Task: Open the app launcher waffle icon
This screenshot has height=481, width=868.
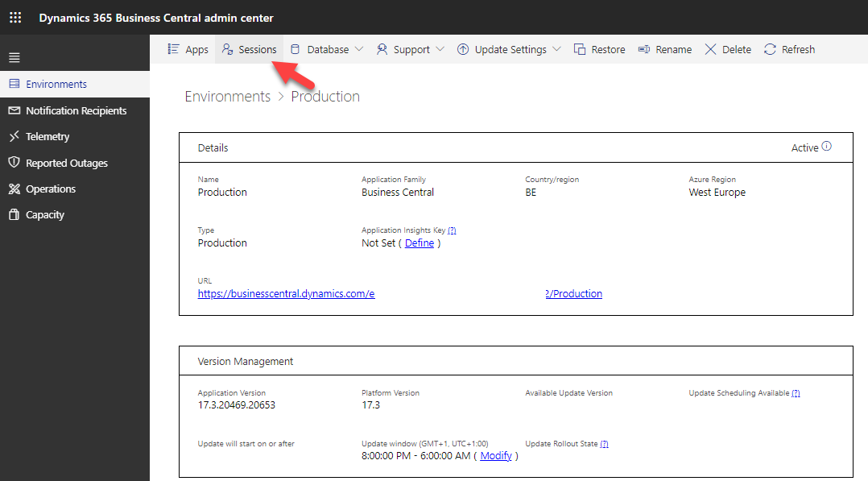Action: pos(15,17)
